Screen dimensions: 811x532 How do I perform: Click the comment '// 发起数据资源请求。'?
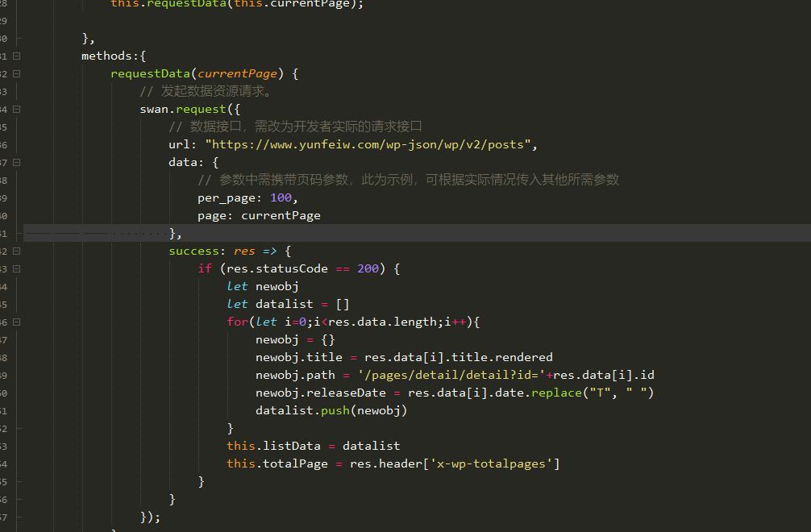206,92
